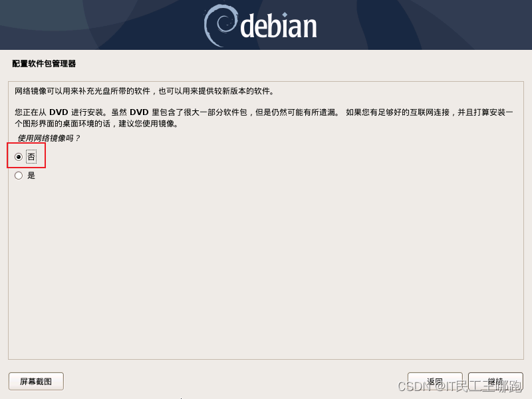The width and height of the screenshot is (532, 399).
Task: Click the 建议您使用镜像 recommendation sentence
Action: tap(148, 123)
